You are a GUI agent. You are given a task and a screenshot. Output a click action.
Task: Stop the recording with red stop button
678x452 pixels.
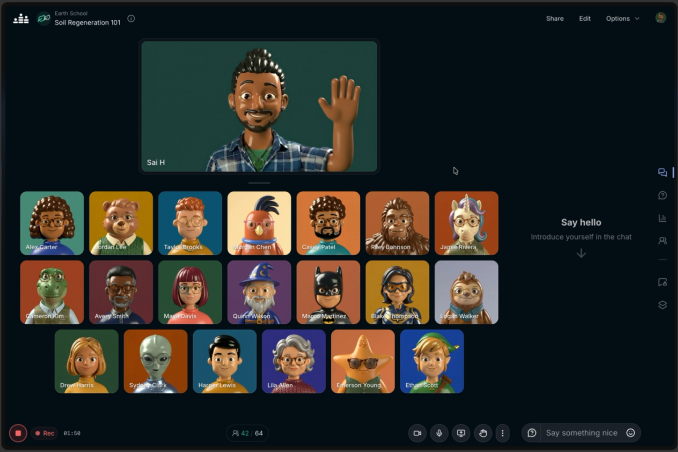coord(18,433)
